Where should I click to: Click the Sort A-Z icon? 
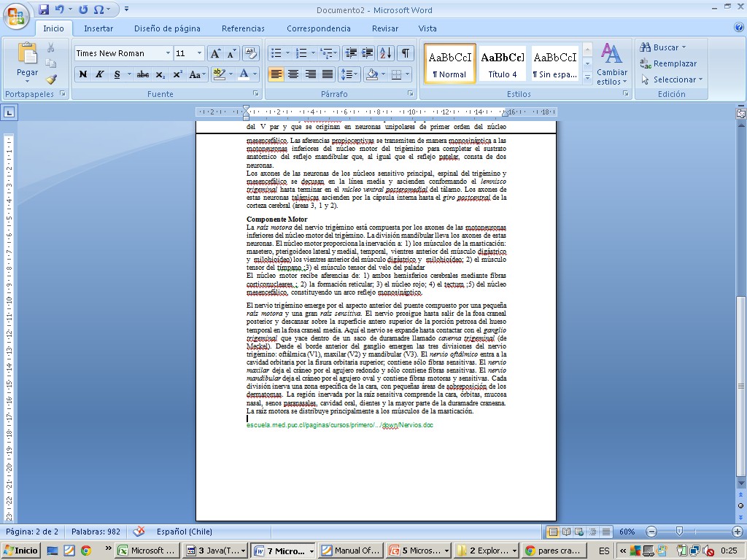386,53
